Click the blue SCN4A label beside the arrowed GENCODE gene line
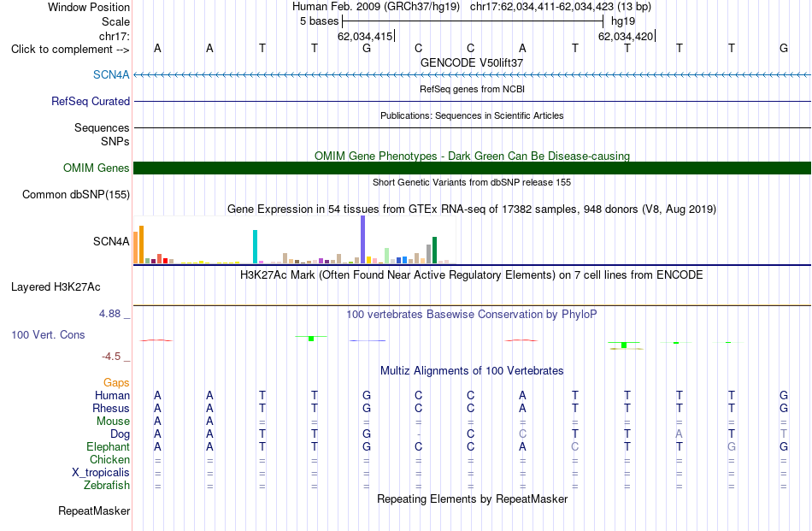Viewport: 812px width, 531px height. (x=111, y=74)
